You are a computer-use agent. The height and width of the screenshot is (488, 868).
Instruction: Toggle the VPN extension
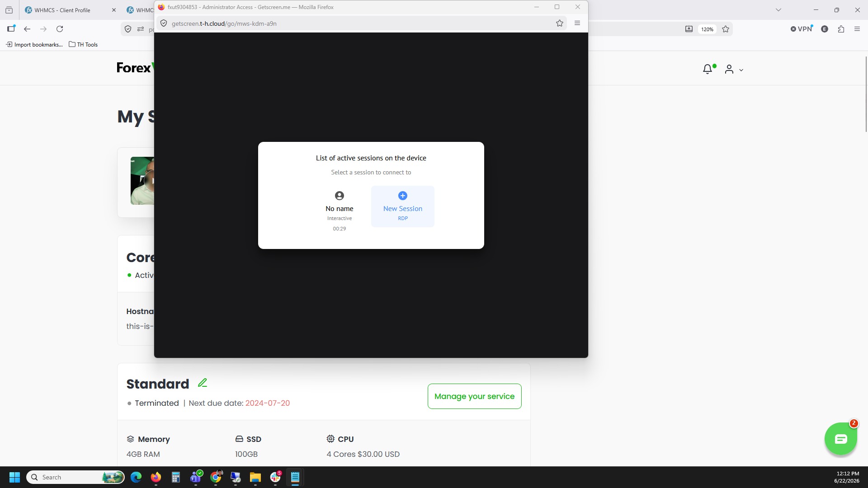[x=802, y=29]
